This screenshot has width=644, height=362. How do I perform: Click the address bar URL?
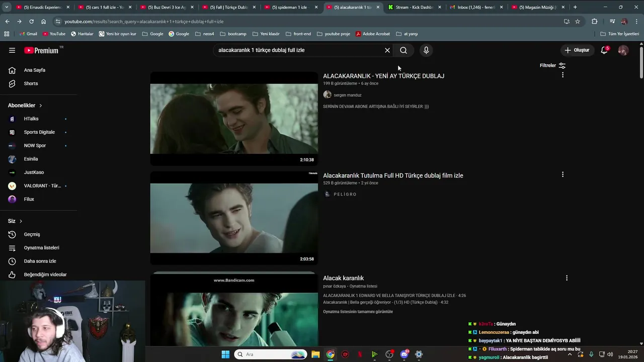pyautogui.click(x=144, y=22)
